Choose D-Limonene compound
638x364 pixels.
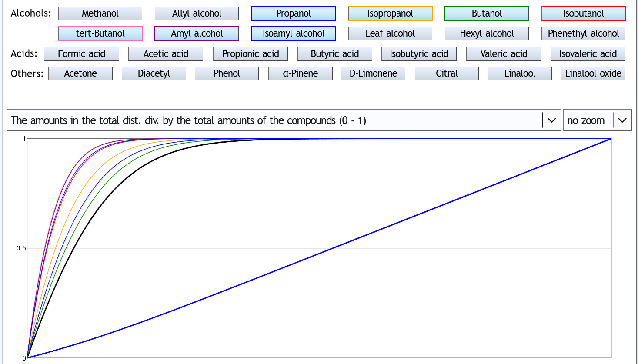click(373, 73)
